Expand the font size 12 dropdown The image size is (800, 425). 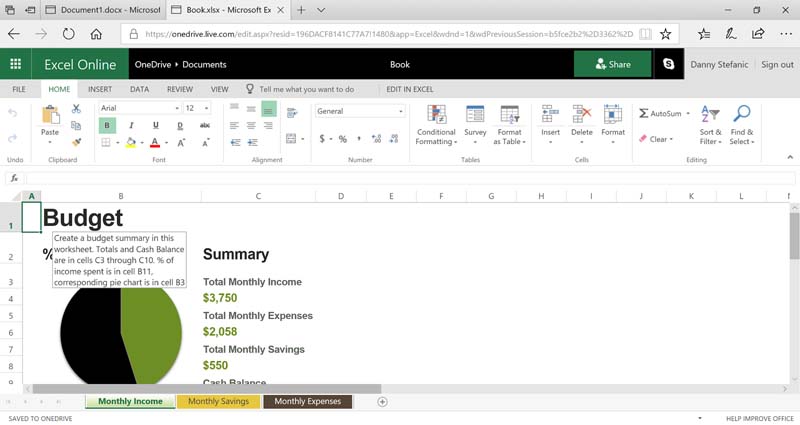tap(197, 108)
